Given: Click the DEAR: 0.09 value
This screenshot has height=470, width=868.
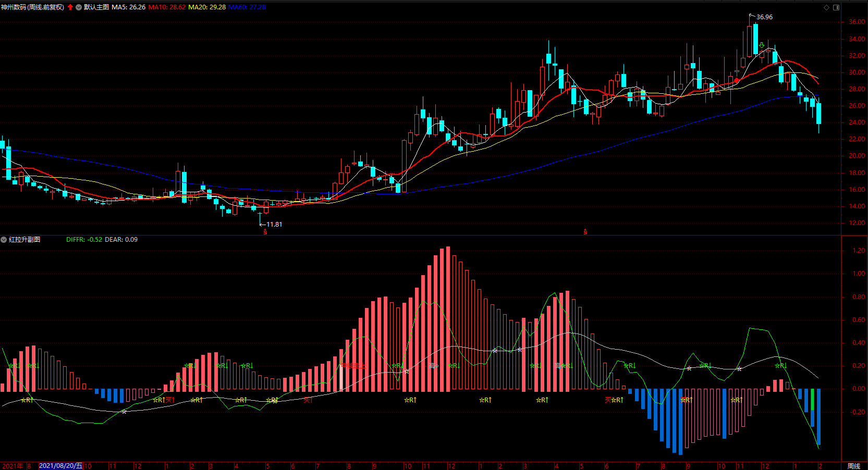Looking at the screenshot, I should [x=121, y=240].
